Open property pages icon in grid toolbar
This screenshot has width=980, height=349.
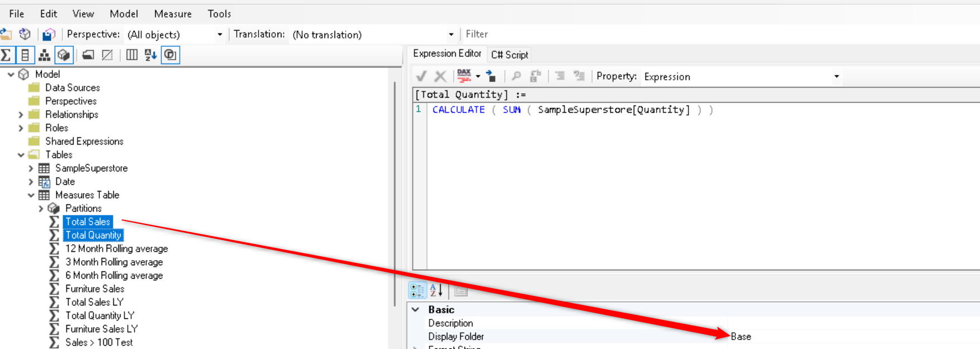[x=461, y=290]
